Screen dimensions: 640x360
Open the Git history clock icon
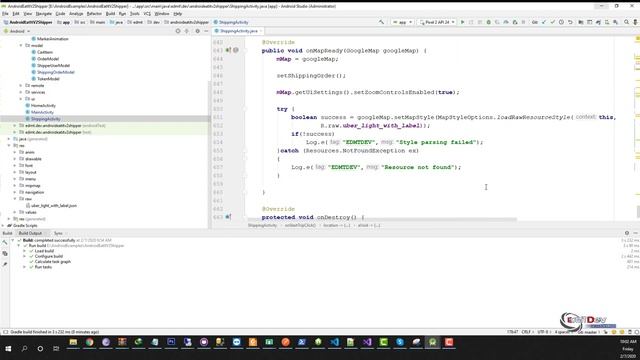[x=561, y=22]
